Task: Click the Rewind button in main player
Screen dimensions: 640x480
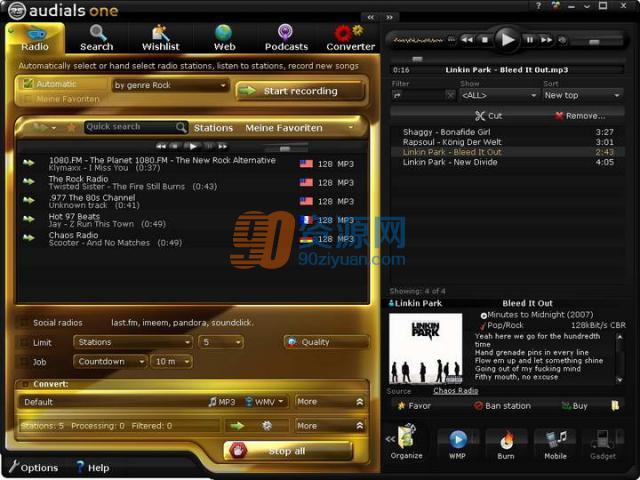Action: point(467,40)
